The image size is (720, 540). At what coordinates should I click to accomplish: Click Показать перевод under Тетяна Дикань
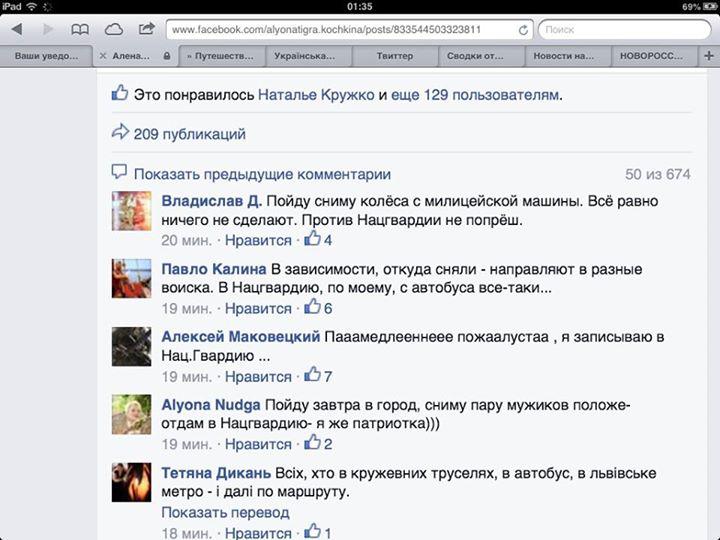pyautogui.click(x=225, y=512)
